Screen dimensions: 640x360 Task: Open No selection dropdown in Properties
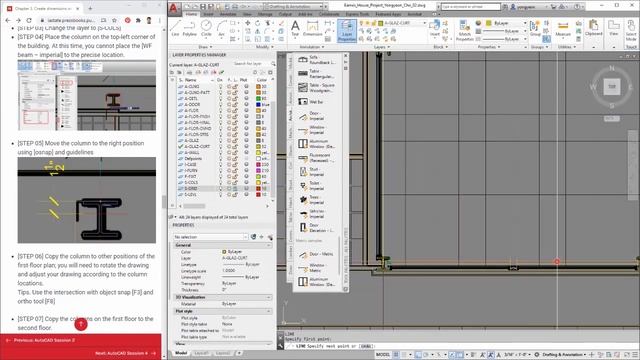point(210,237)
